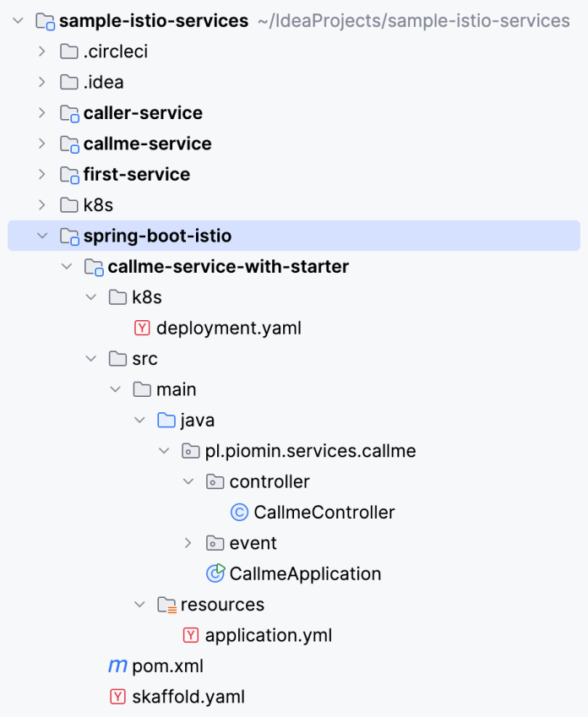The image size is (588, 717).
Task: Collapse the src folder
Action: coord(91,359)
